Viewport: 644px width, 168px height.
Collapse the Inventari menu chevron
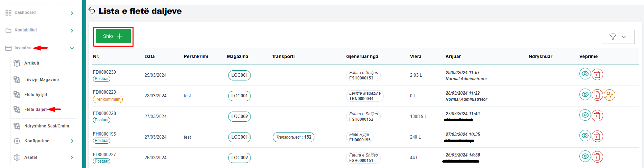[x=72, y=48]
